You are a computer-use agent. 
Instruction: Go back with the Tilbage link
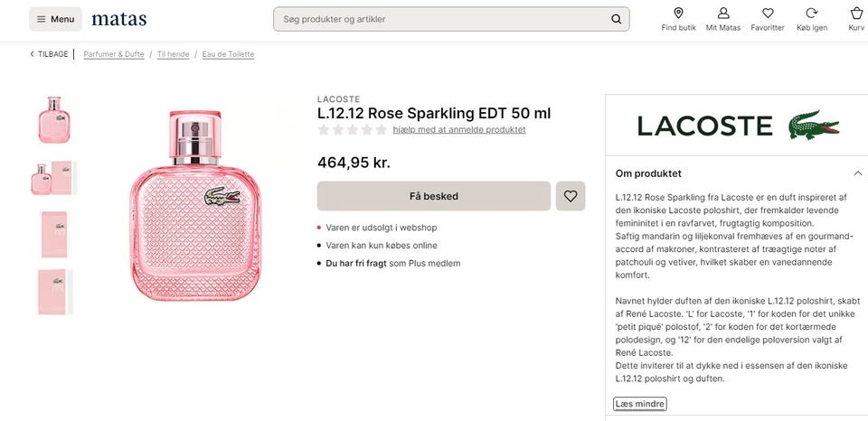[49, 54]
